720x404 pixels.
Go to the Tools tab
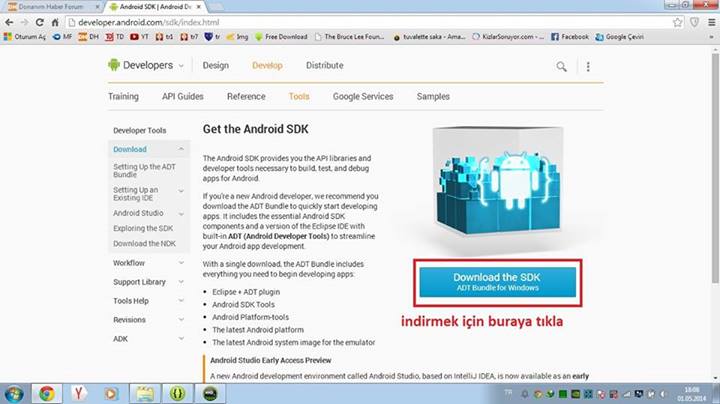tap(299, 96)
